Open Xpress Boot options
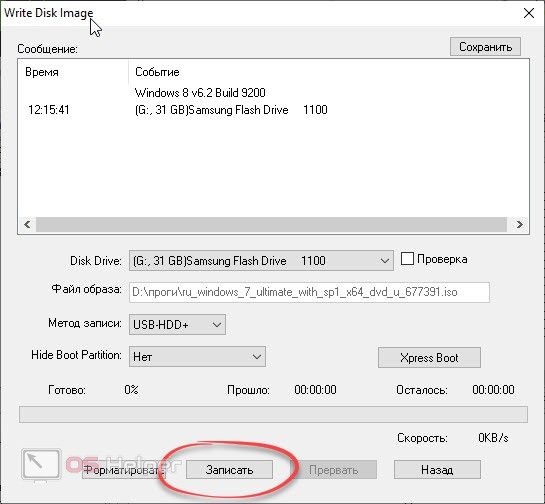Screen dimensions: 545x504 (x=429, y=358)
